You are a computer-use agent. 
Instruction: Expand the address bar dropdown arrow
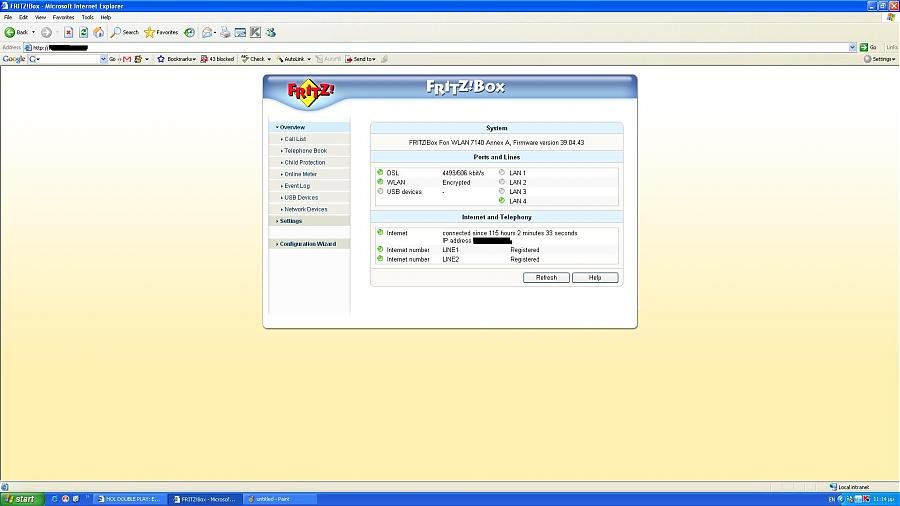click(852, 47)
